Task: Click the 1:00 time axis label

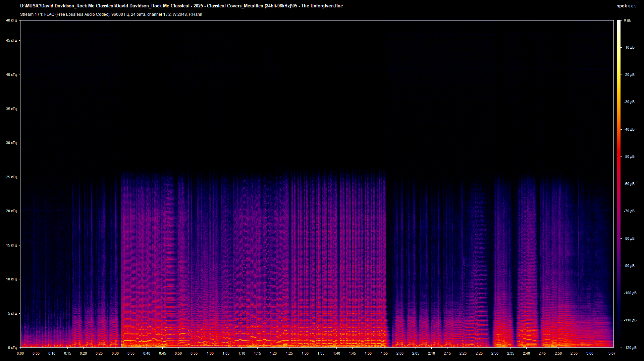Action: pos(210,353)
